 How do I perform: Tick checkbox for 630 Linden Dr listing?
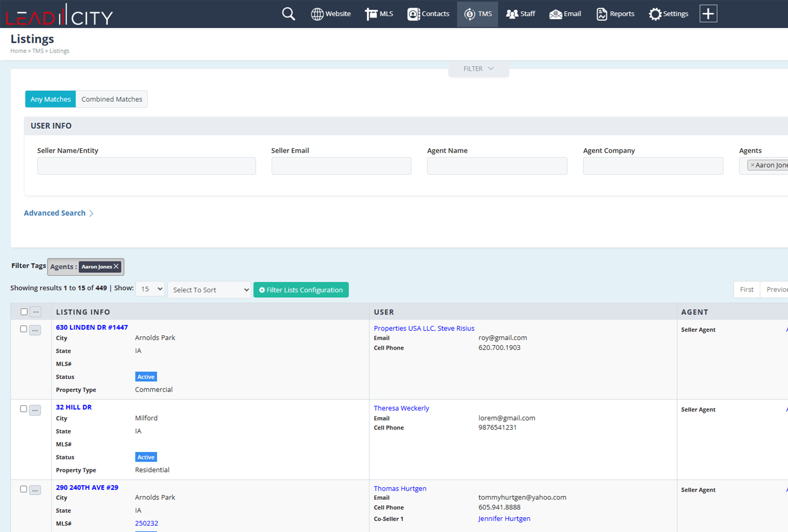tap(23, 329)
